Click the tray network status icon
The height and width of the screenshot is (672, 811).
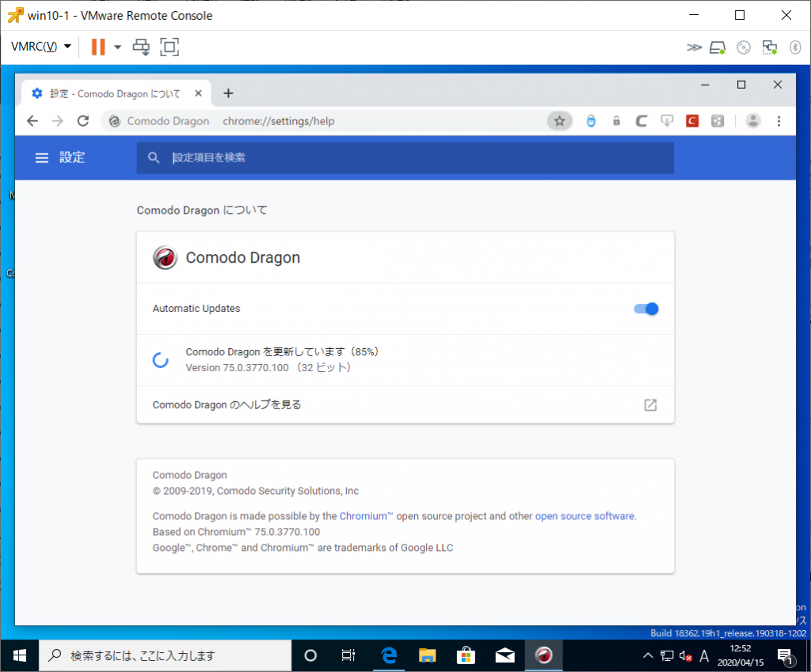coord(667,656)
